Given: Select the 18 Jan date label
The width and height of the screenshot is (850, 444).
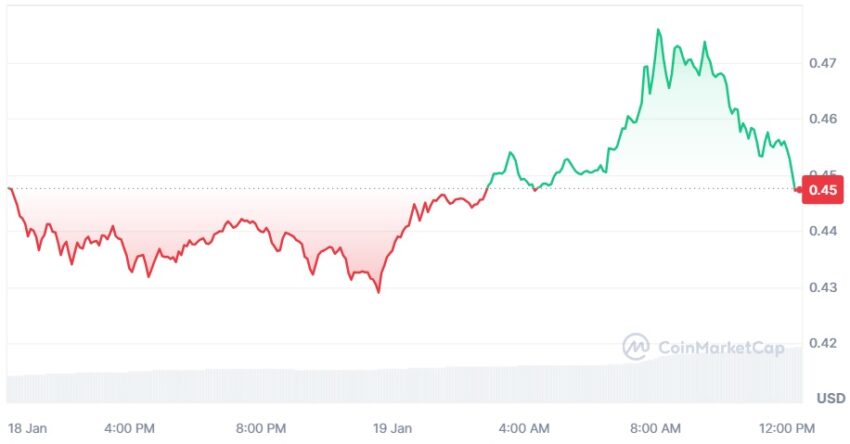Looking at the screenshot, I should (x=27, y=428).
